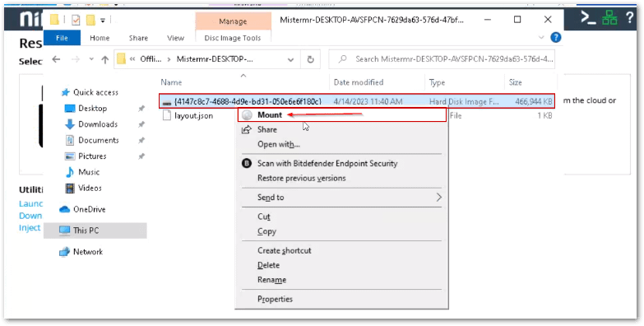644x326 pixels.
Task: Click Scan with Bitdefender Endpoint Security
Action: [327, 163]
